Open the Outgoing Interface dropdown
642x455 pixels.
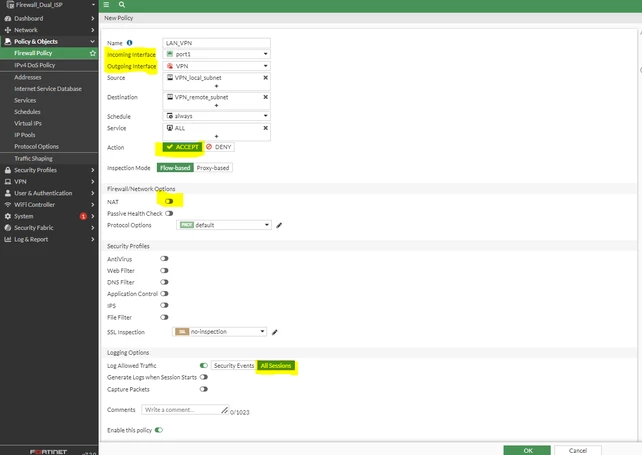[217, 66]
